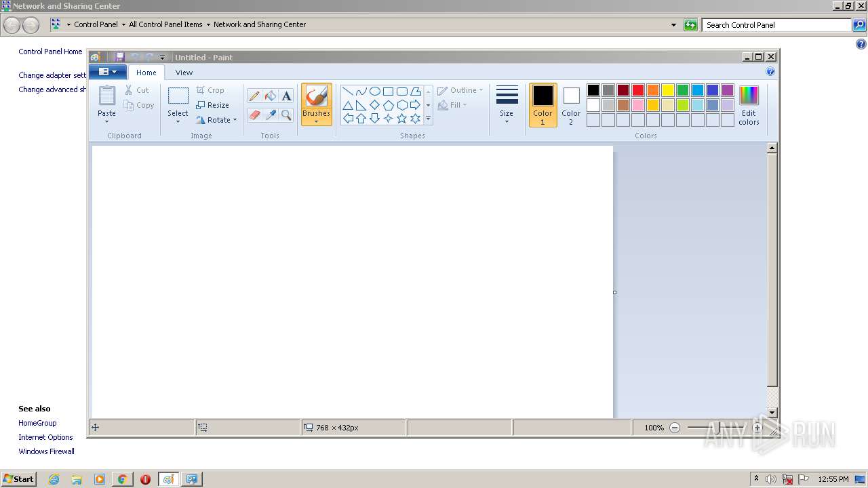Viewport: 868px width, 488px height.
Task: Select the Magnifier tool
Action: (x=286, y=115)
